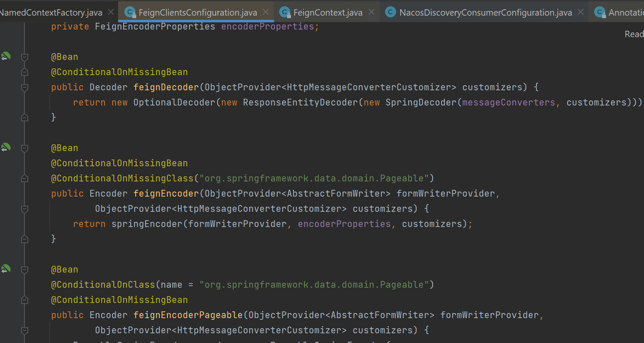The image size is (644, 343).
Task: Collapse the feignEncoderPageable method body fold marker
Action: [x=25, y=330]
